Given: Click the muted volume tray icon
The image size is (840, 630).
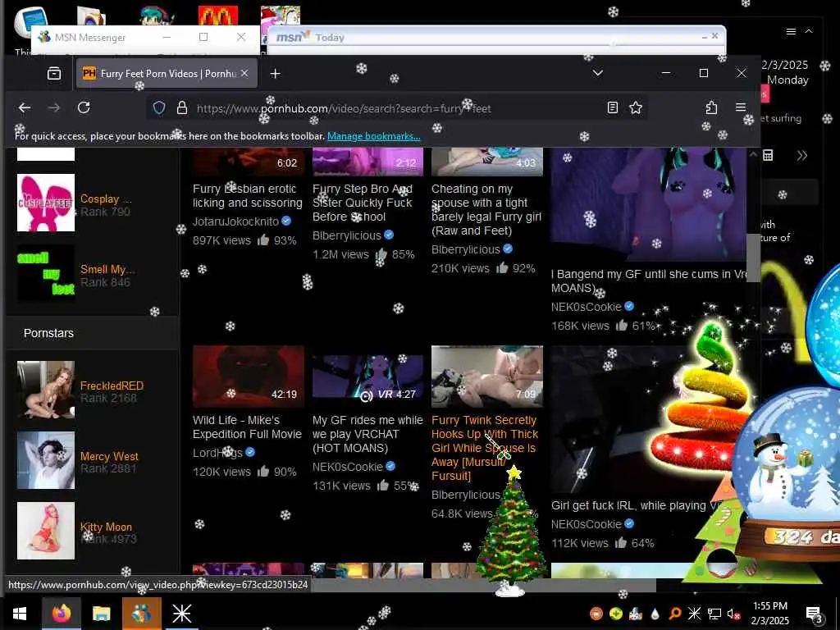Looking at the screenshot, I should 733,614.
